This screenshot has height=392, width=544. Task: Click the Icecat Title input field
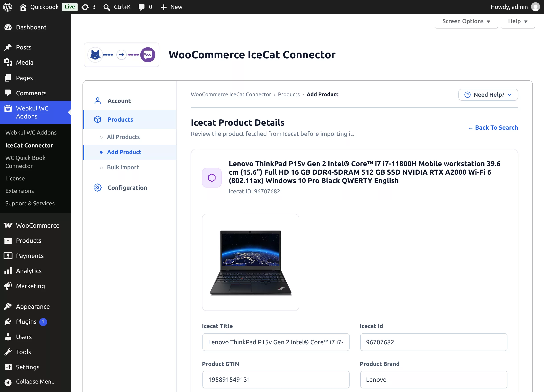(x=276, y=342)
